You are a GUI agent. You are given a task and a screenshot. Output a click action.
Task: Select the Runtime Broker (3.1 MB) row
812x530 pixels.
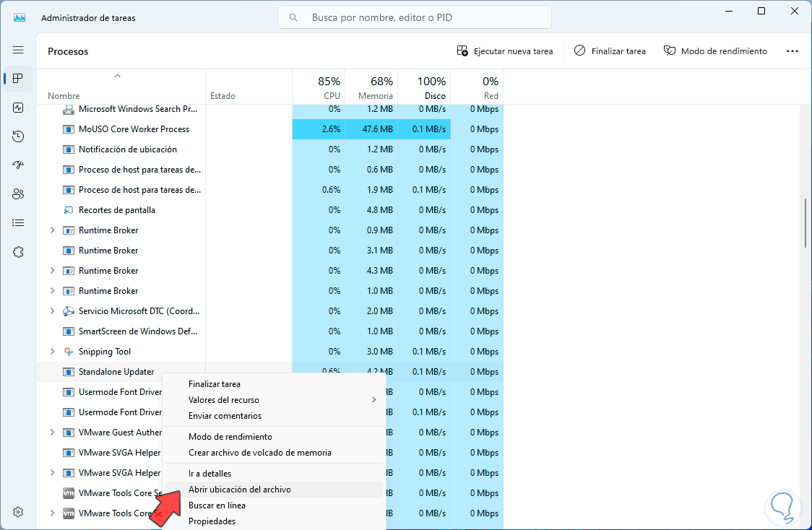(269, 251)
